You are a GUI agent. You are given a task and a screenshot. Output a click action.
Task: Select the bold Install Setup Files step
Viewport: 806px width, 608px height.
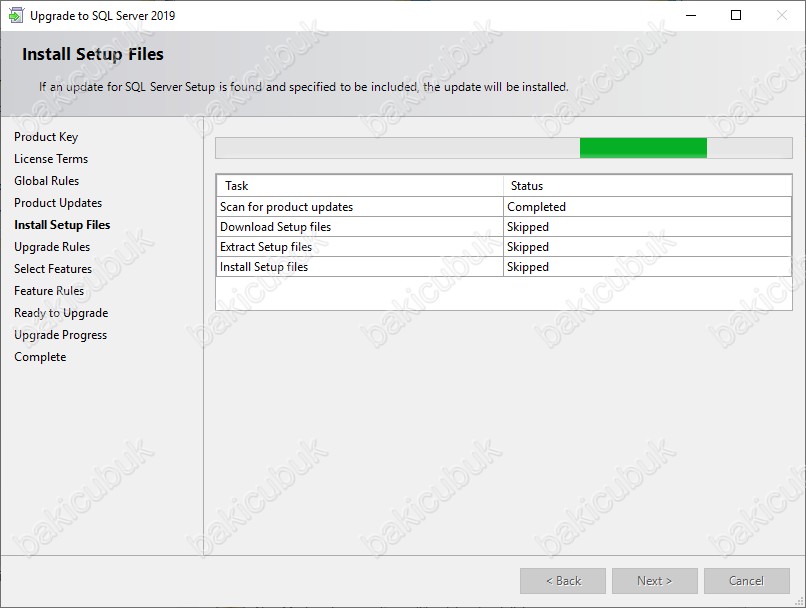click(62, 225)
